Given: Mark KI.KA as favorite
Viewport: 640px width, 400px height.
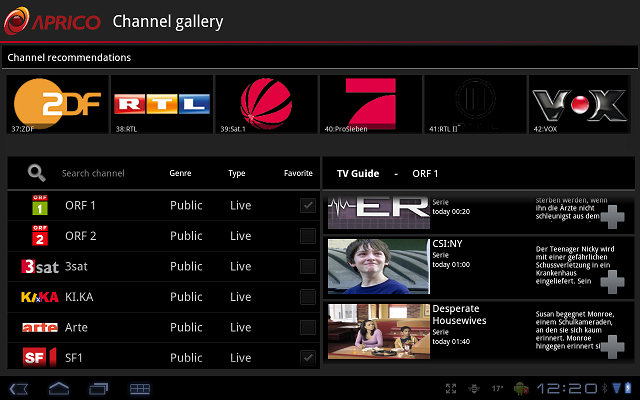Looking at the screenshot, I should 308,297.
